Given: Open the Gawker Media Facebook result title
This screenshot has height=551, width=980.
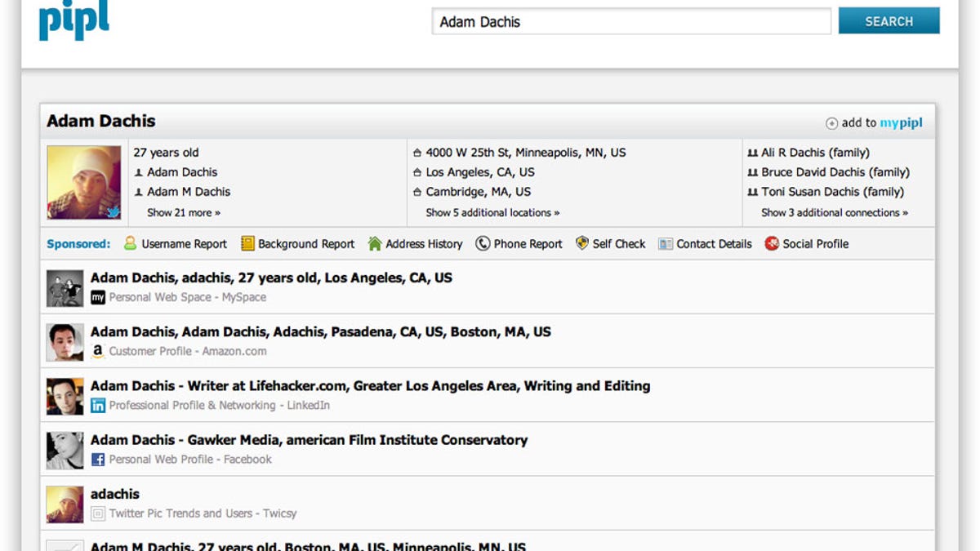Looking at the screenshot, I should click(x=309, y=439).
